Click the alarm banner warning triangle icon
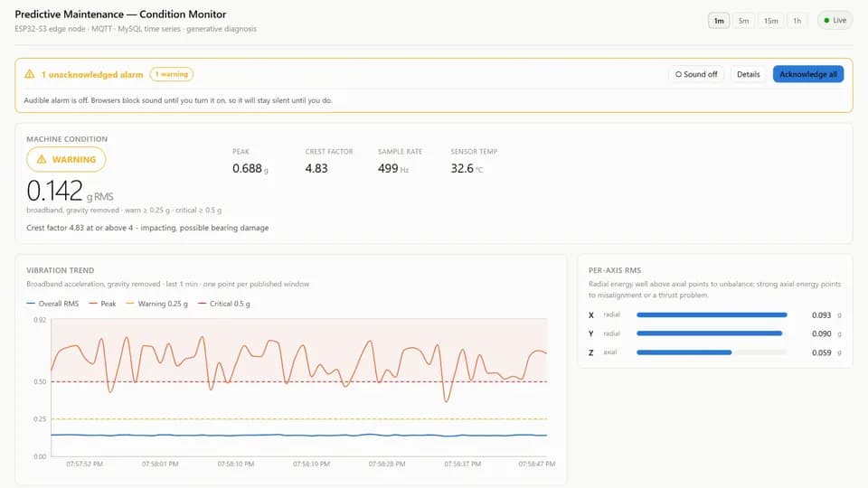868x488 pixels. pyautogui.click(x=29, y=74)
